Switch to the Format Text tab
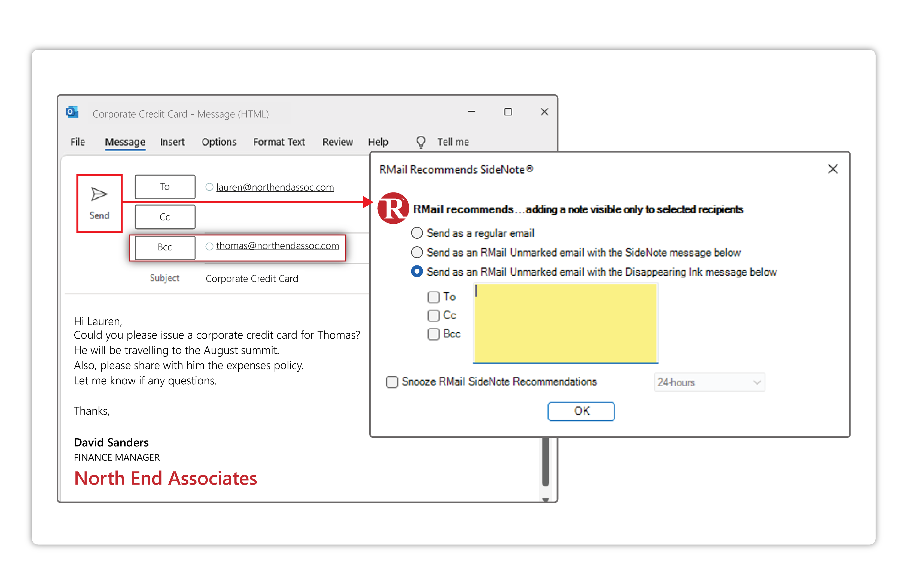This screenshot has width=908, height=588. (x=279, y=142)
